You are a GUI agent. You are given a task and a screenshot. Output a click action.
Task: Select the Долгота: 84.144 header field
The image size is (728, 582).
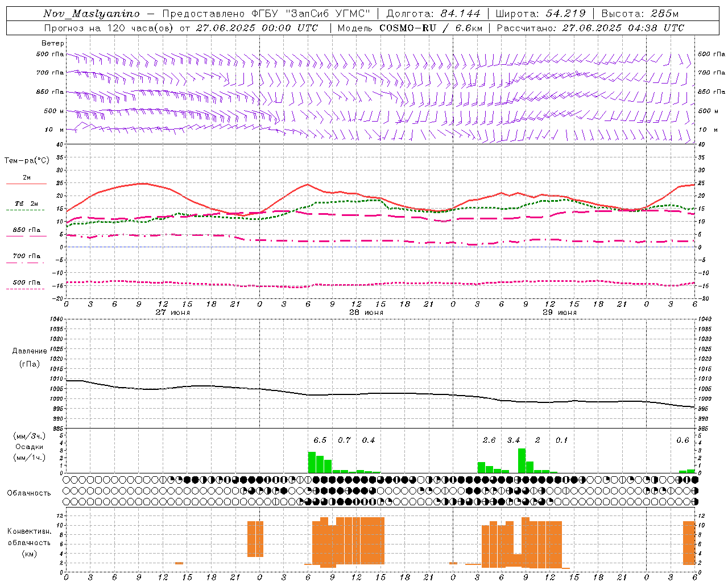(x=433, y=14)
